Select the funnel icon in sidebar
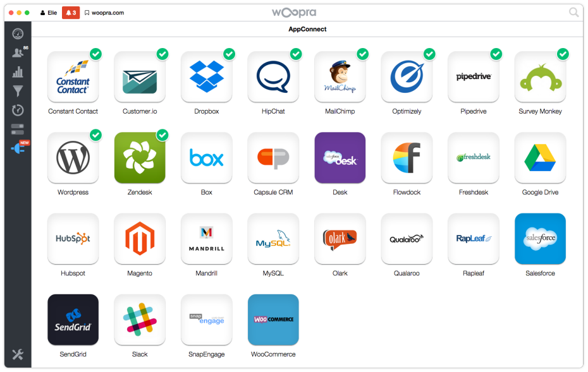Screen dimensions: 588x372 coord(18,92)
